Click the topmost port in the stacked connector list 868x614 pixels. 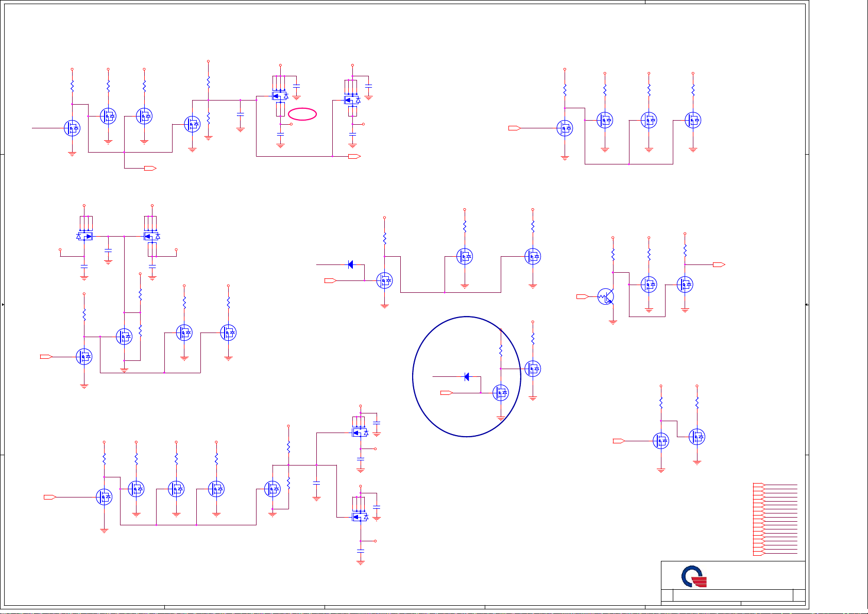coord(759,485)
